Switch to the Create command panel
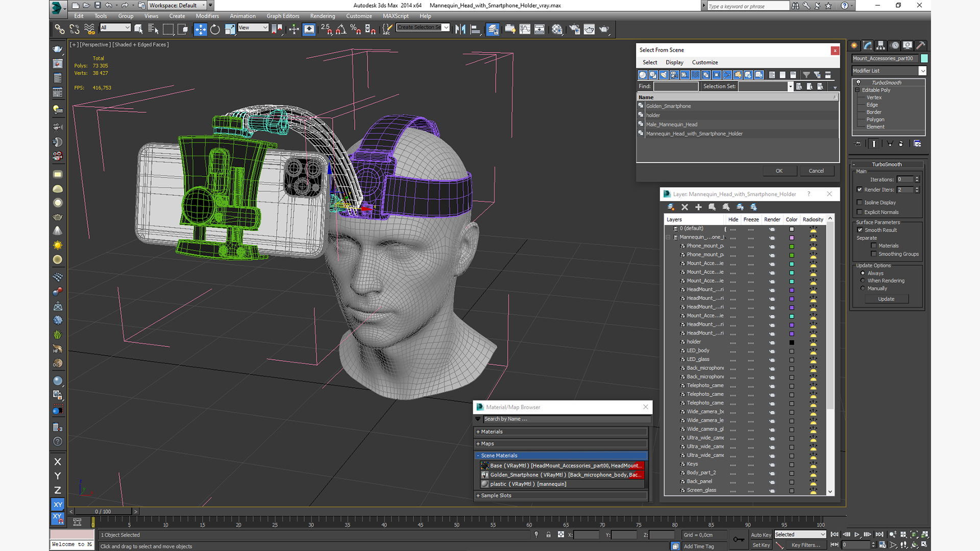The height and width of the screenshot is (551, 980). pyautogui.click(x=854, y=45)
